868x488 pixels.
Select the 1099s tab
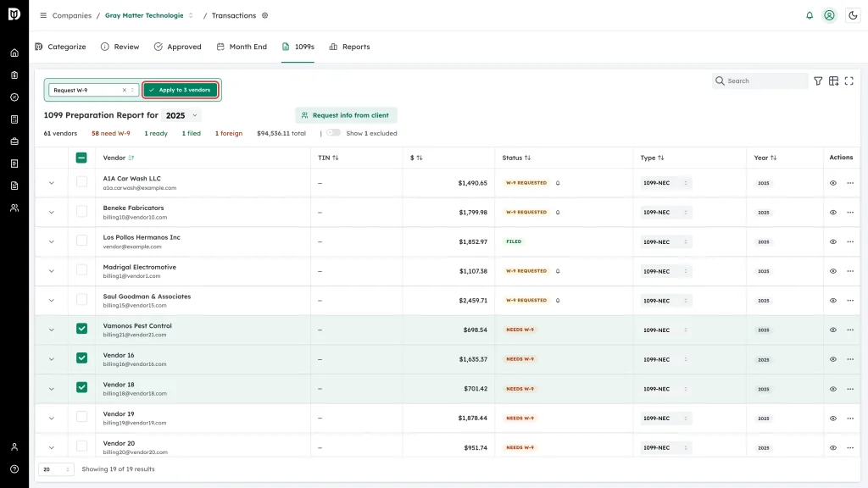pyautogui.click(x=298, y=47)
